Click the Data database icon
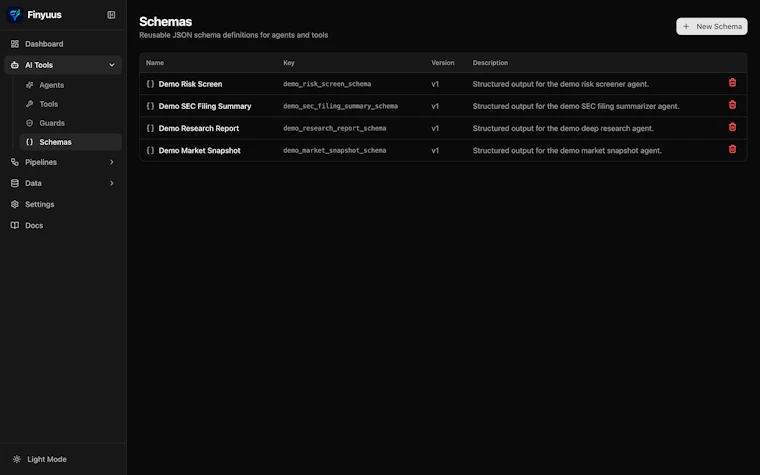 15,183
